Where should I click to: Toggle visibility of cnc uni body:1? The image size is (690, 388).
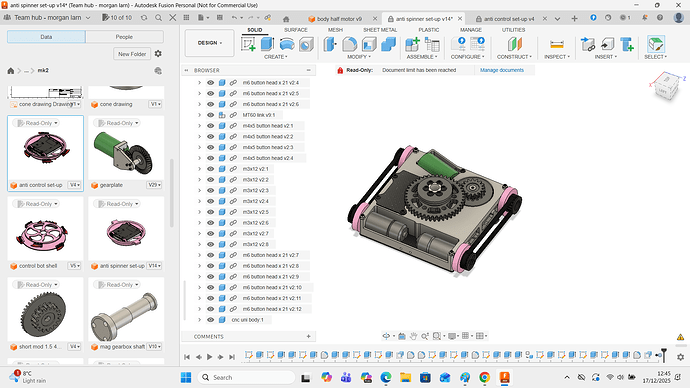[x=210, y=320]
